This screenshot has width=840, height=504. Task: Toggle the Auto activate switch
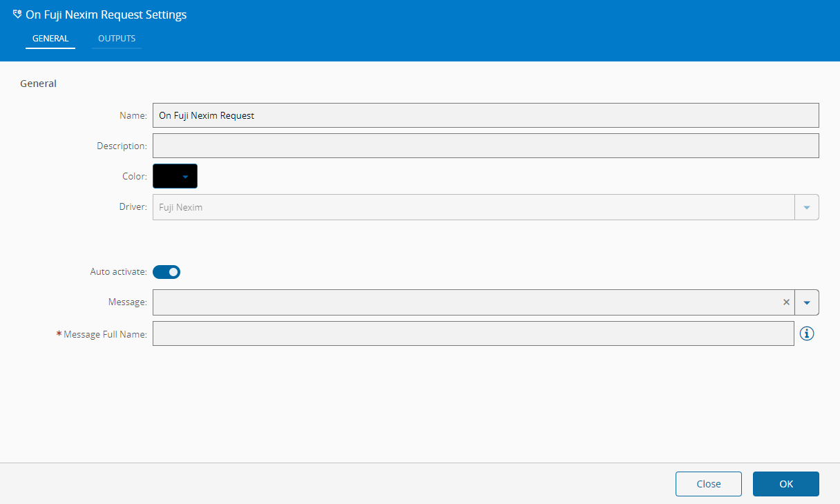pyautogui.click(x=166, y=272)
